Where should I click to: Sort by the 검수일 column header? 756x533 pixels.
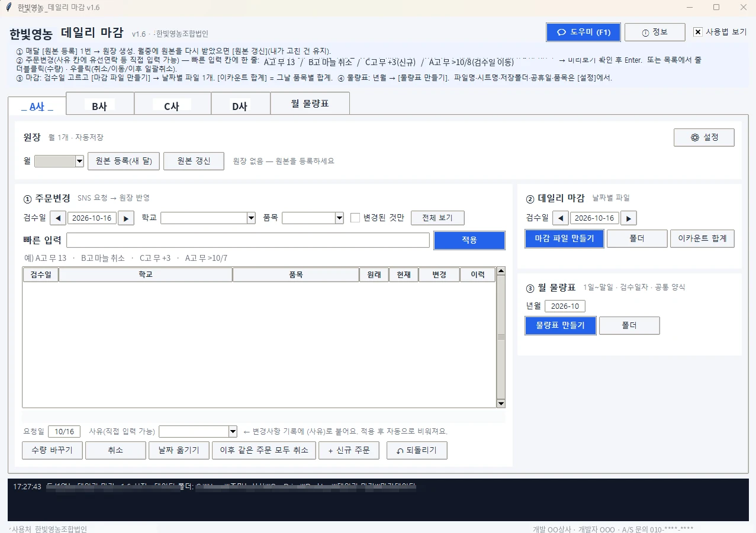[41, 274]
